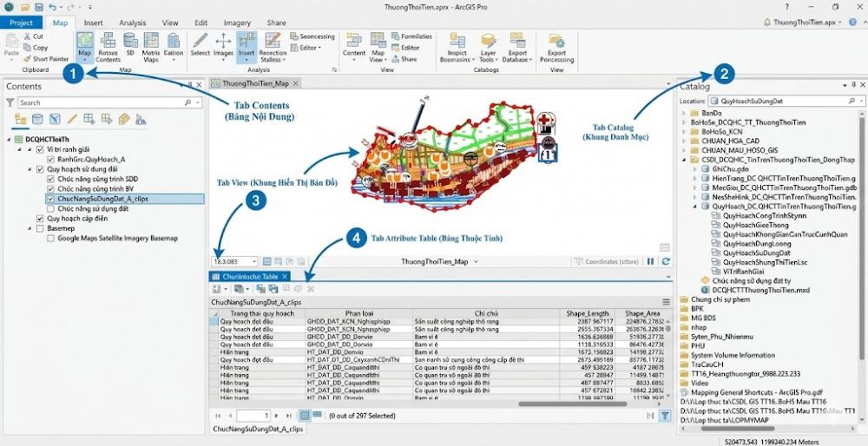Toggle the Vi tri ranh giải checkbox

click(x=39, y=149)
